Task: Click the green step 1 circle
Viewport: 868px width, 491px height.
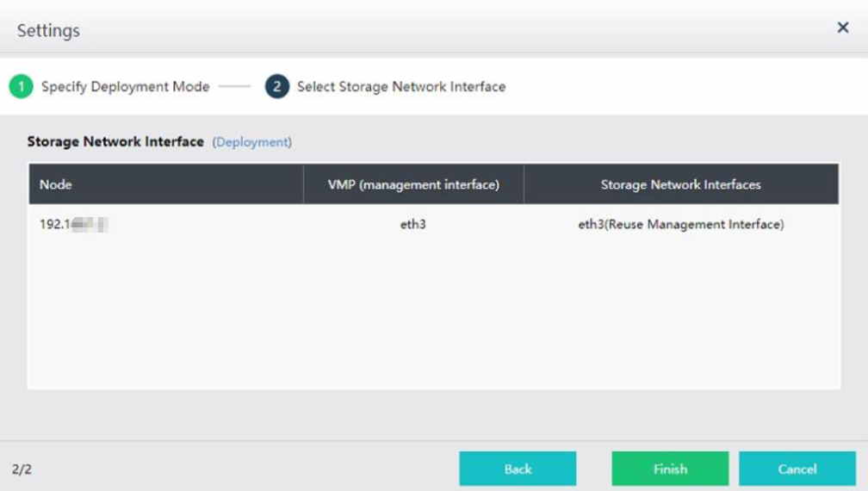Action: [21, 87]
